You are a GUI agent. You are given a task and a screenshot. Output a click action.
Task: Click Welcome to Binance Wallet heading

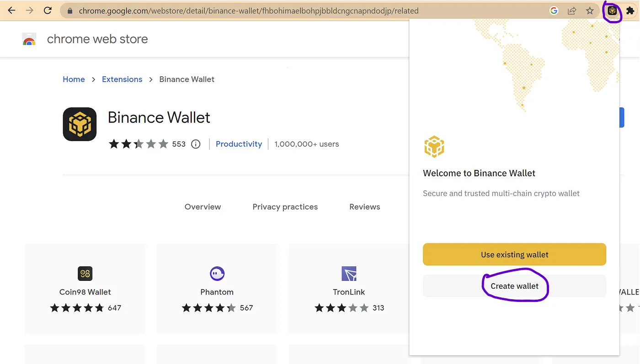coord(479,173)
